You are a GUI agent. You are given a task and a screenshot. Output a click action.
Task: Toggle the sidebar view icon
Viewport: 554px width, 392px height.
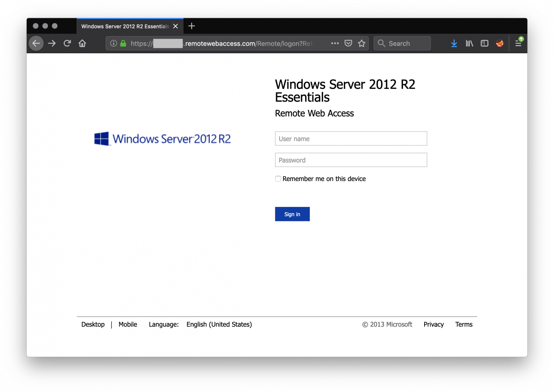[x=484, y=43]
